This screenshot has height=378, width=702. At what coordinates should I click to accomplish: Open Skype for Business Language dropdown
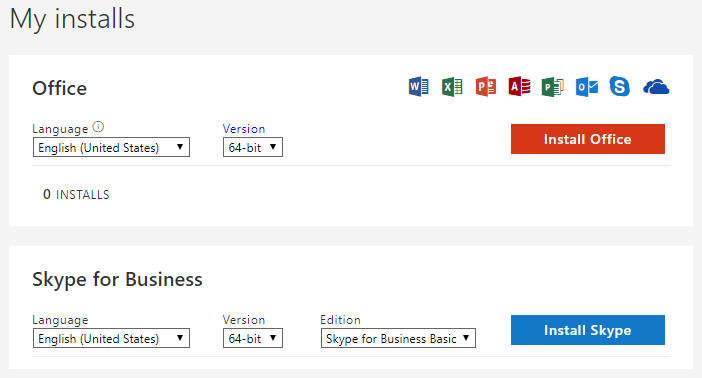pos(111,338)
